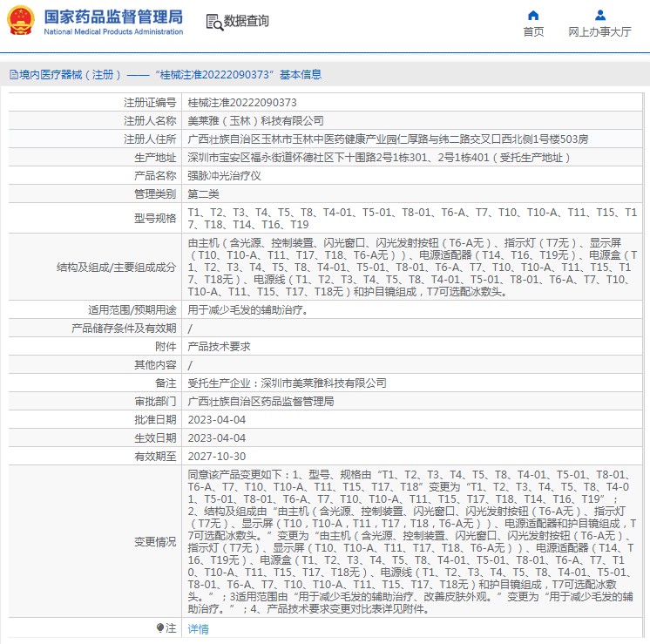Select product name 强脉冲光治疗仪
Screen dimensions: 650x644
tap(224, 176)
